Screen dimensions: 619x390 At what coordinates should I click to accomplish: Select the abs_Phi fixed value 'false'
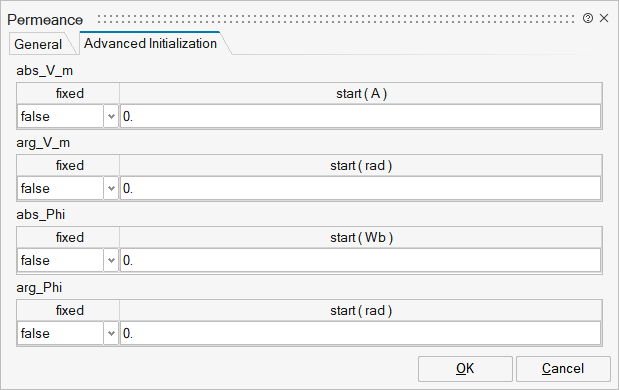tap(60, 261)
